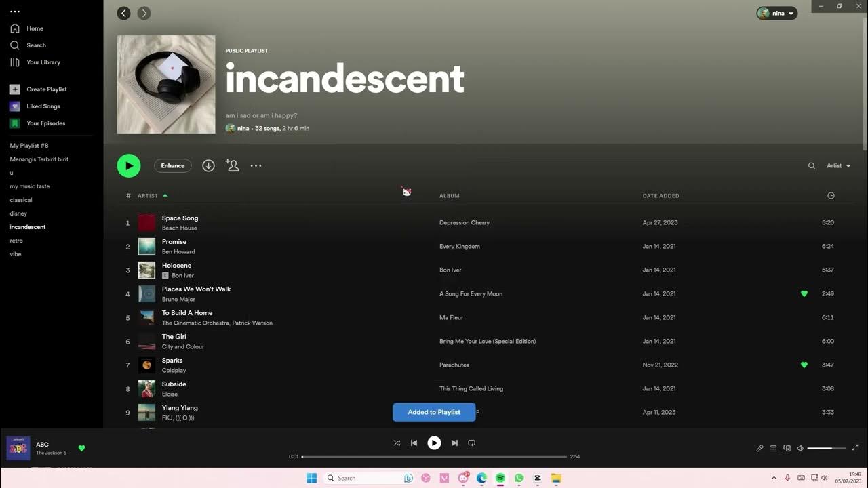The height and width of the screenshot is (488, 868).
Task: Open The Cinematic Orchestra artist link
Action: point(195,323)
